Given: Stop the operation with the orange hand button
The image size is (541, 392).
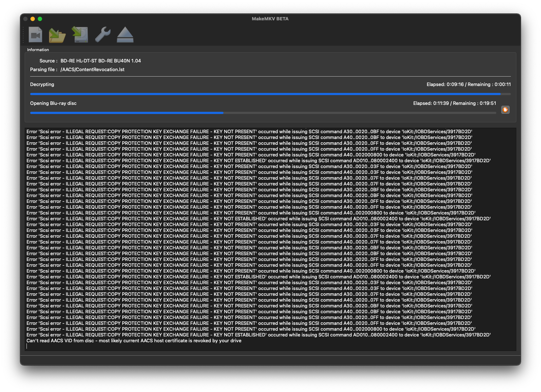Looking at the screenshot, I should click(x=505, y=110).
